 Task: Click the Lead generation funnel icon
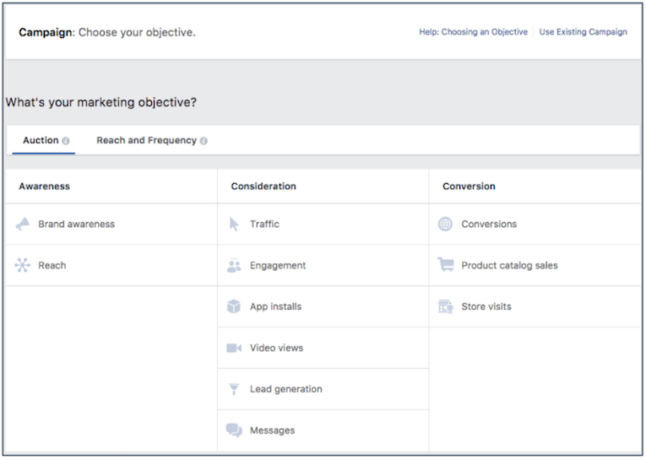coord(234,389)
